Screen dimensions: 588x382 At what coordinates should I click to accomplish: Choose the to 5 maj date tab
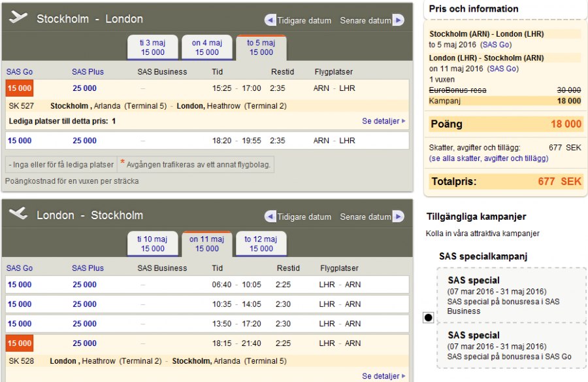[261, 47]
